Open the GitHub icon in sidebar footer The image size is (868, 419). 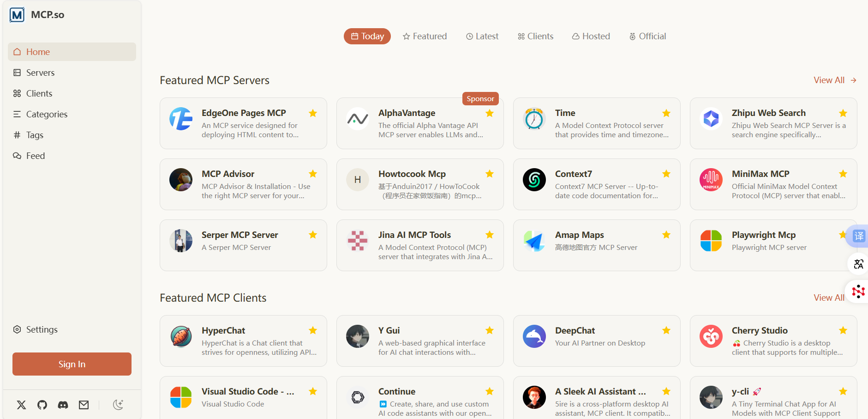[x=42, y=405]
